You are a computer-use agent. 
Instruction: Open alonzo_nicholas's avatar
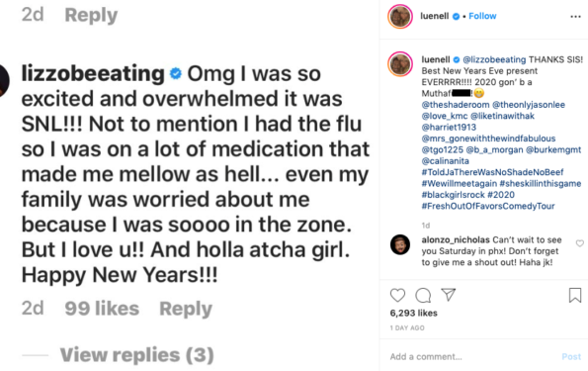click(x=400, y=244)
